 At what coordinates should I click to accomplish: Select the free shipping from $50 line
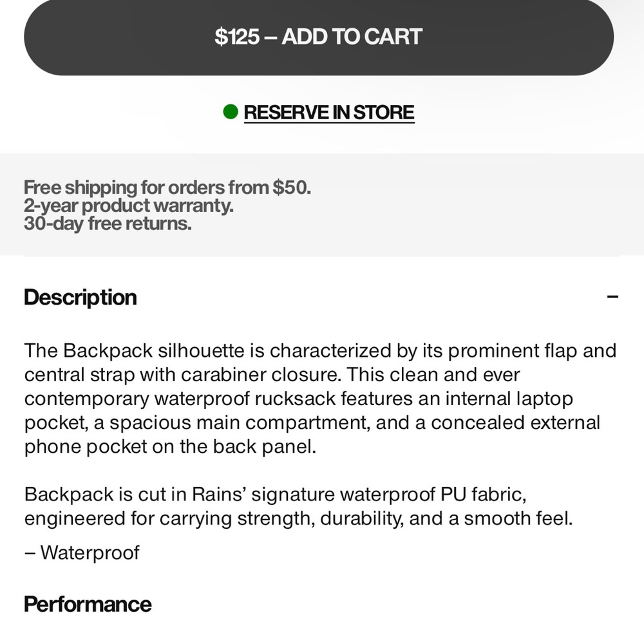(x=167, y=187)
